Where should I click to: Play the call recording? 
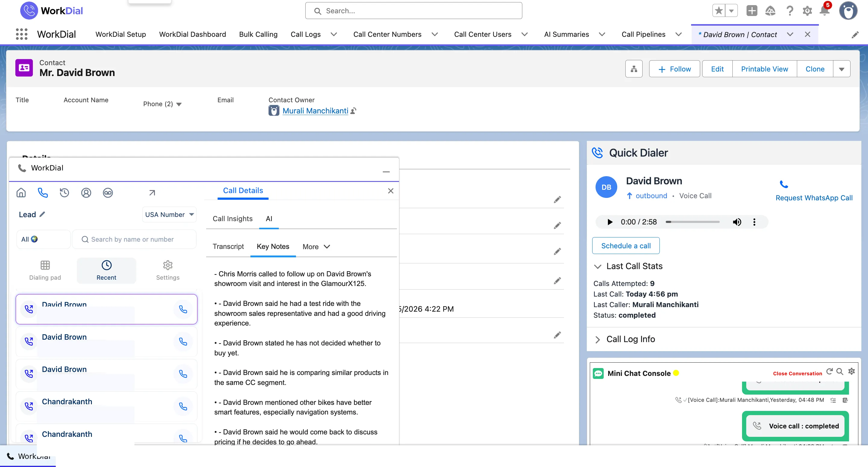(609, 222)
